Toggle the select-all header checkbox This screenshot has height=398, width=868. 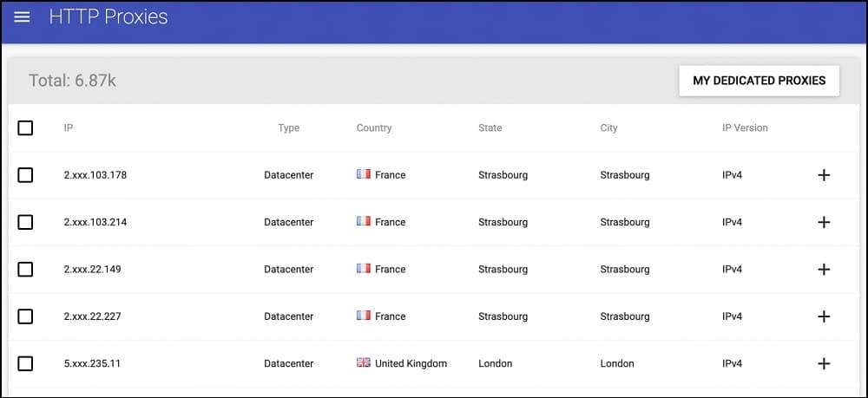point(25,128)
